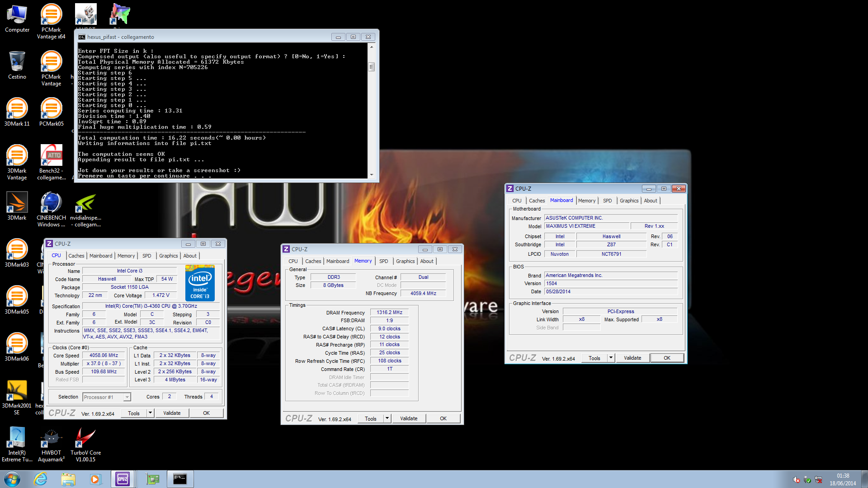Open Bench32 ATTO shortcut
This screenshot has height=488, width=868.
pos(51,163)
